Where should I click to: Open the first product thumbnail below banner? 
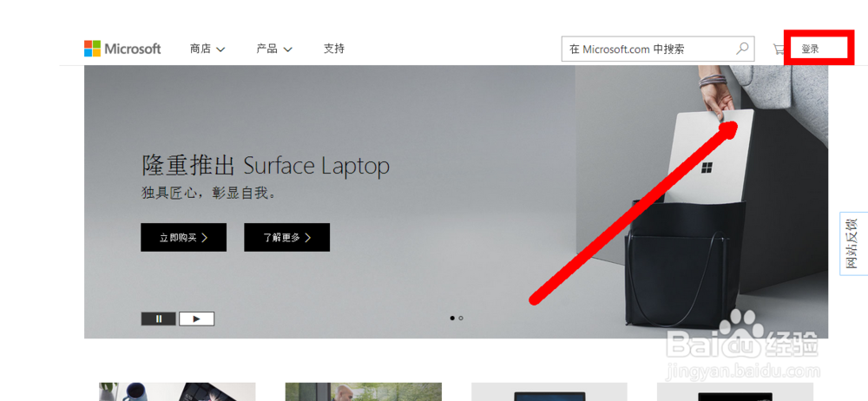(x=177, y=391)
